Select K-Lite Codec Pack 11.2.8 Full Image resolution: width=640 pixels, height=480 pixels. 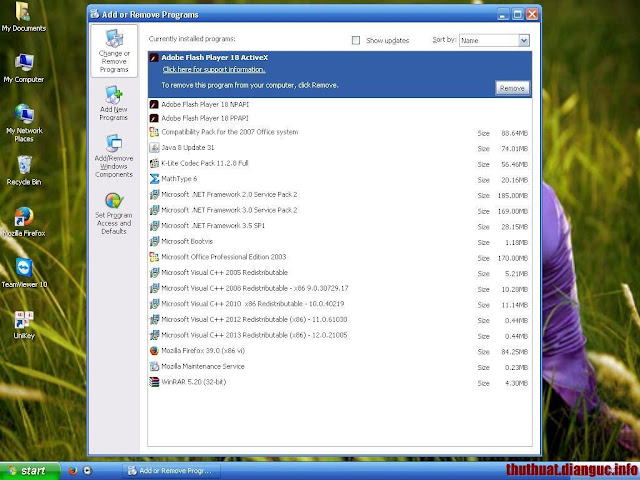coord(340,163)
